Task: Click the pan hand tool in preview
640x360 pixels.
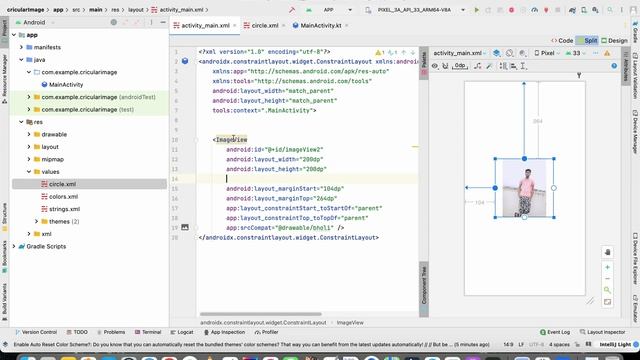Action: 607,252
